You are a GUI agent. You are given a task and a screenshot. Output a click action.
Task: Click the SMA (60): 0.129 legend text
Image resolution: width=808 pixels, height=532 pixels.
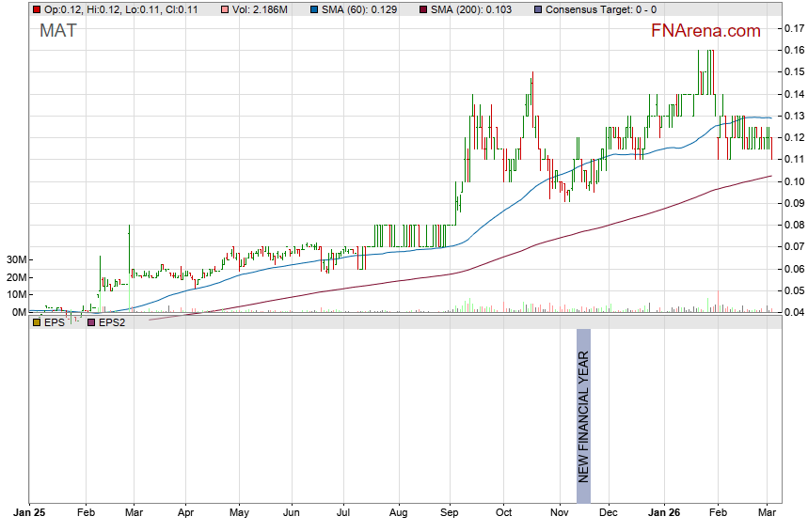pyautogui.click(x=356, y=8)
